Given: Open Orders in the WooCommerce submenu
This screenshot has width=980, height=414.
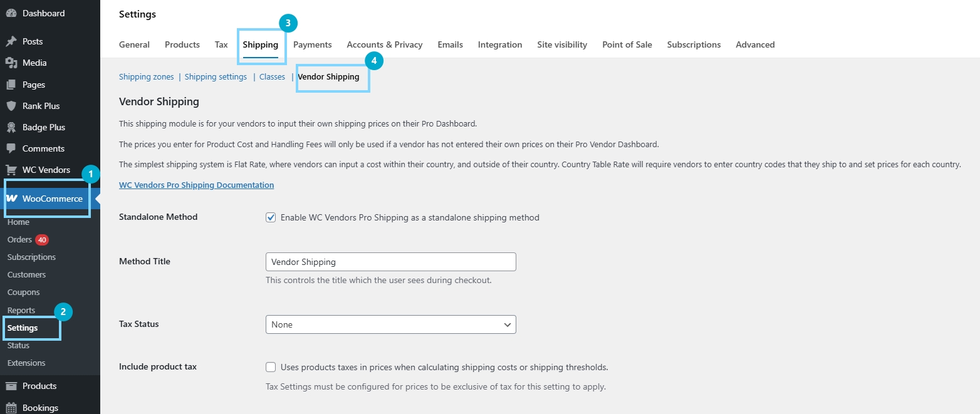Looking at the screenshot, I should click(x=19, y=239).
